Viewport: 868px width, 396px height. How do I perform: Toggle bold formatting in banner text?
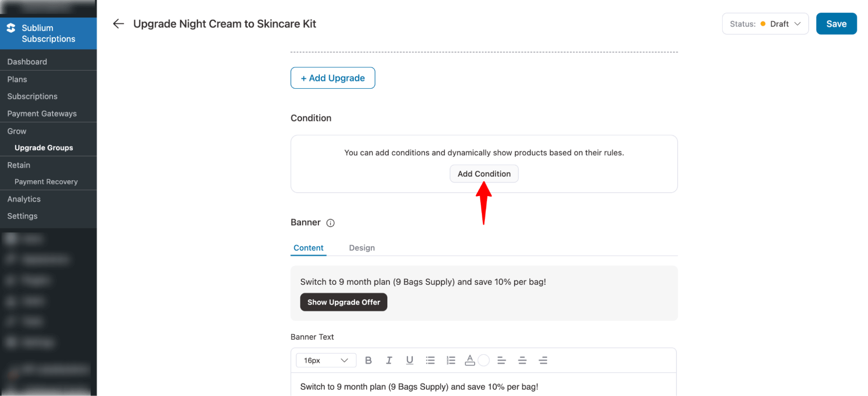(x=368, y=360)
